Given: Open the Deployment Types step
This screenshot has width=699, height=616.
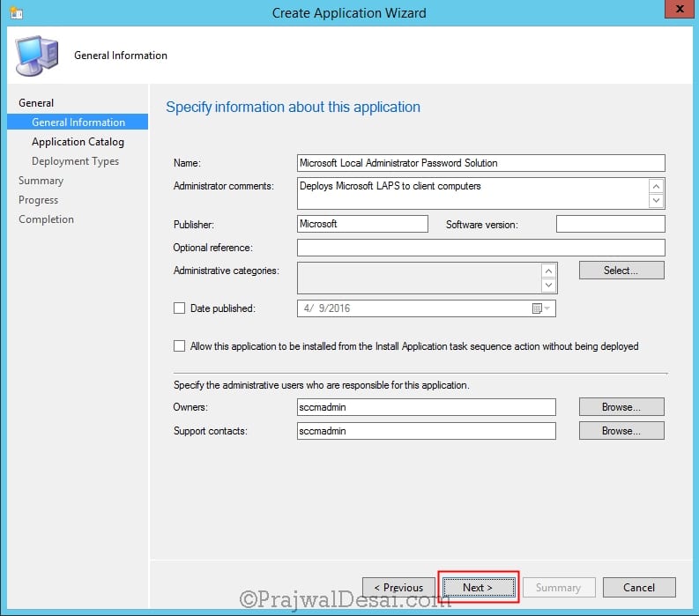Looking at the screenshot, I should (75, 161).
